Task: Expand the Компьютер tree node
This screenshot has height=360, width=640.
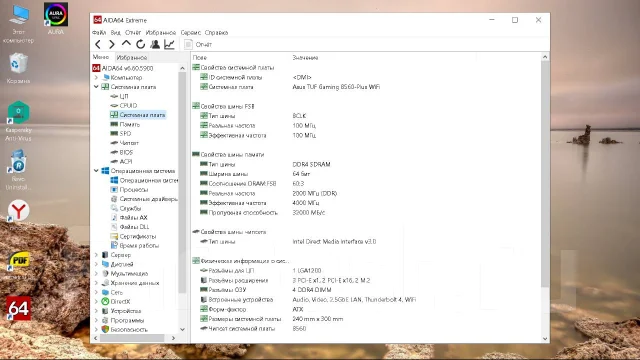Action: (96, 78)
